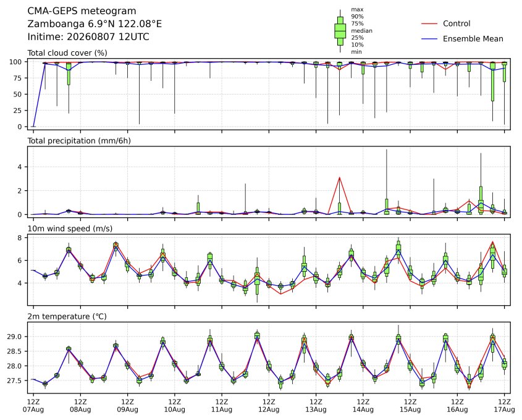
Task: Click the '12Z 08Aug' x-axis label
Action: 80,405
